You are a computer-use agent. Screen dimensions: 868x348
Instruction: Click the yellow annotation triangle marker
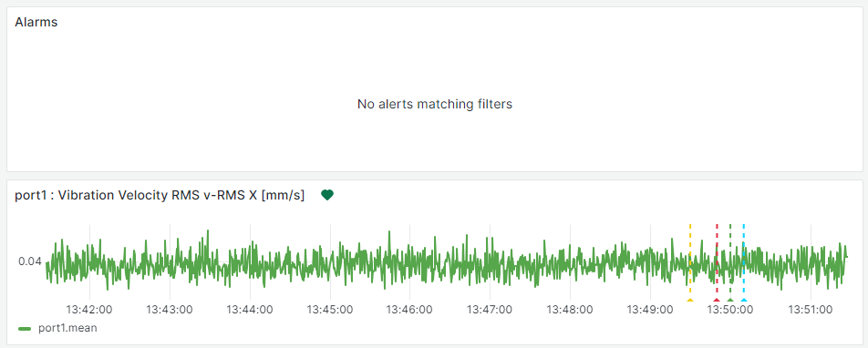pyautogui.click(x=689, y=300)
